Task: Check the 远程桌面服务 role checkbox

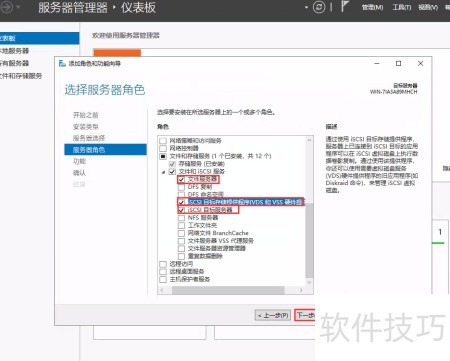Action: (163, 272)
